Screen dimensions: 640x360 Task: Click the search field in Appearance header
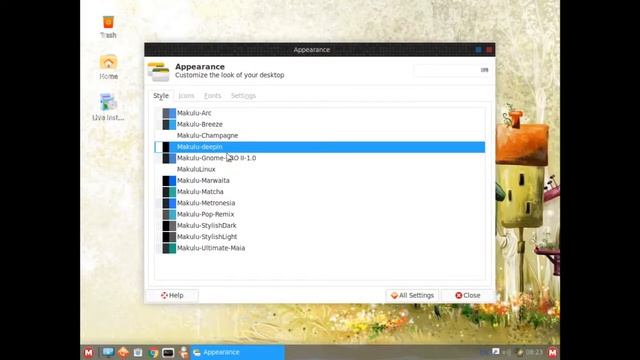[x=451, y=70]
